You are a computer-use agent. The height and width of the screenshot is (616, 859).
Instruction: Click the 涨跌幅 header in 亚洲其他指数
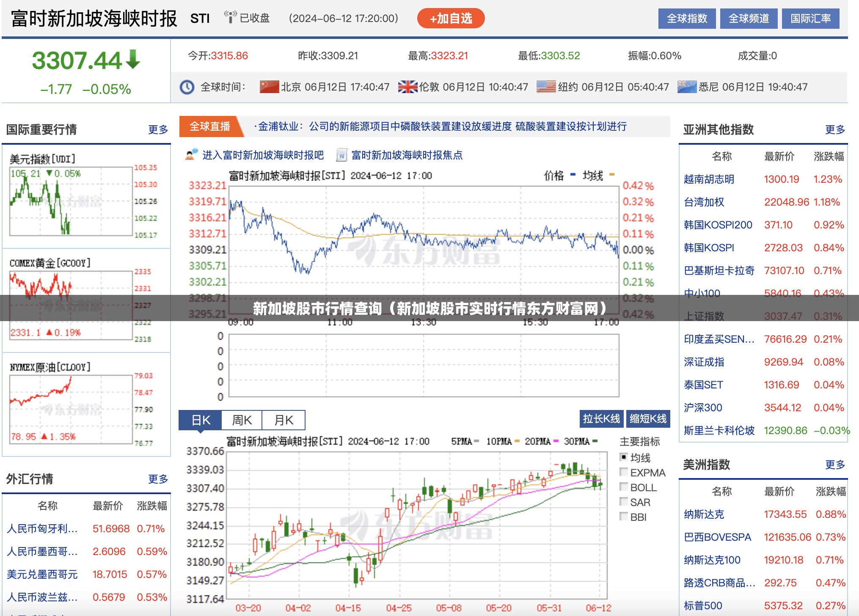point(829,157)
